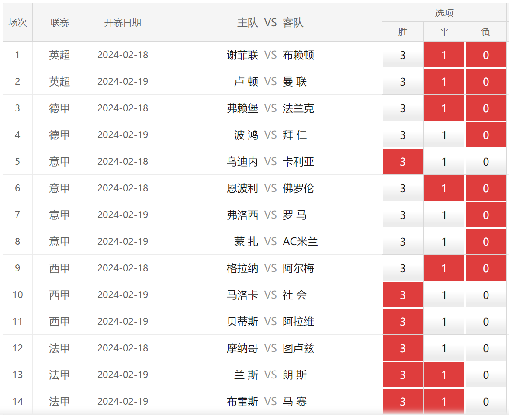
Task: Click the date in 兰斯 vs 朗斯 row
Action: click(123, 375)
